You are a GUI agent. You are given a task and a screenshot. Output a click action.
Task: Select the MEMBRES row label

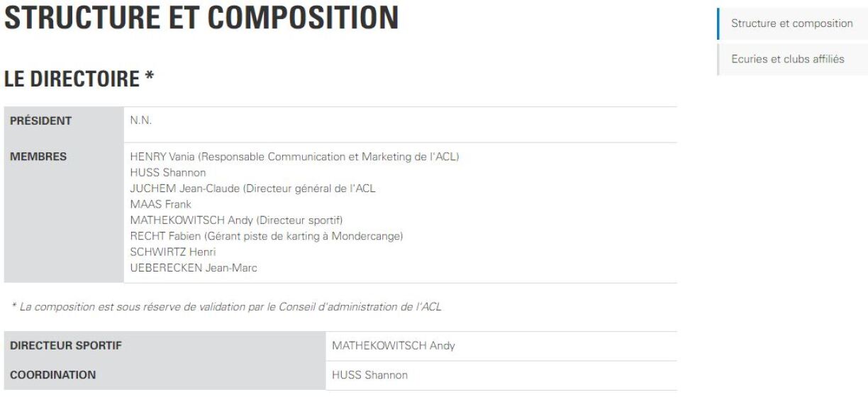[38, 157]
